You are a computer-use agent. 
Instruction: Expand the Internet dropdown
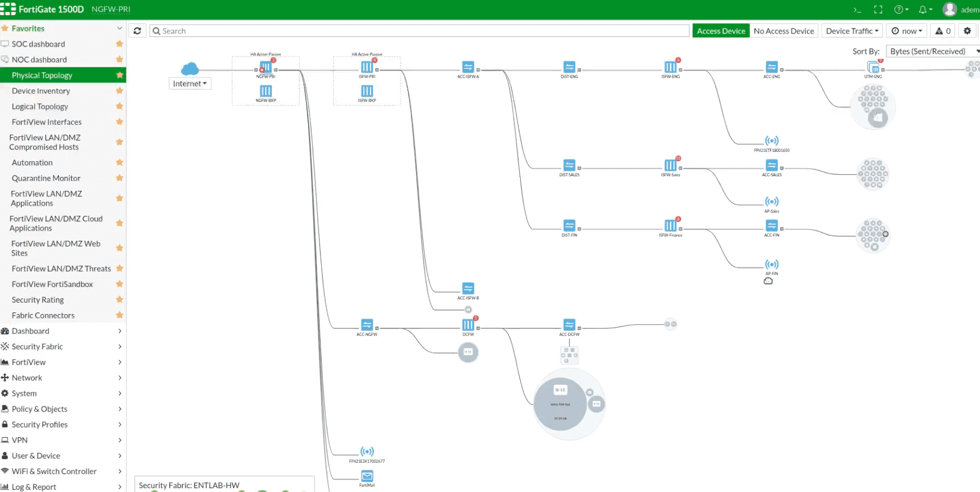[190, 84]
